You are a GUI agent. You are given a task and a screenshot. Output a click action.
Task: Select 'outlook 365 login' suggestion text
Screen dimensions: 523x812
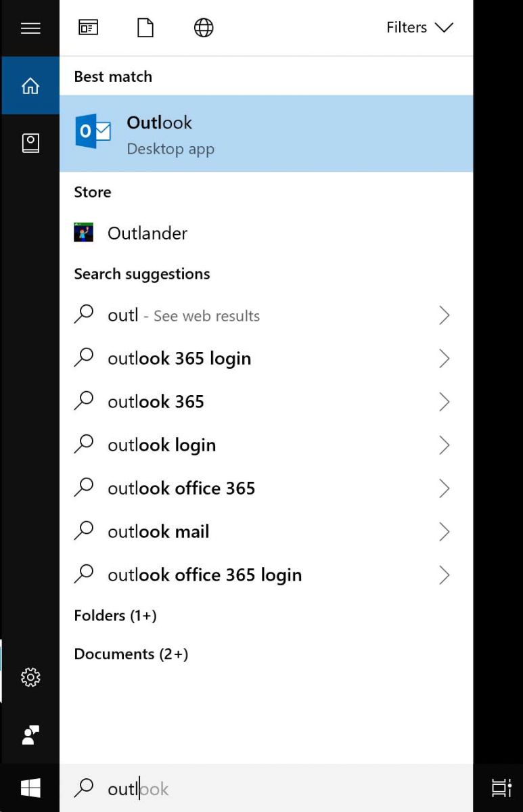[179, 359]
